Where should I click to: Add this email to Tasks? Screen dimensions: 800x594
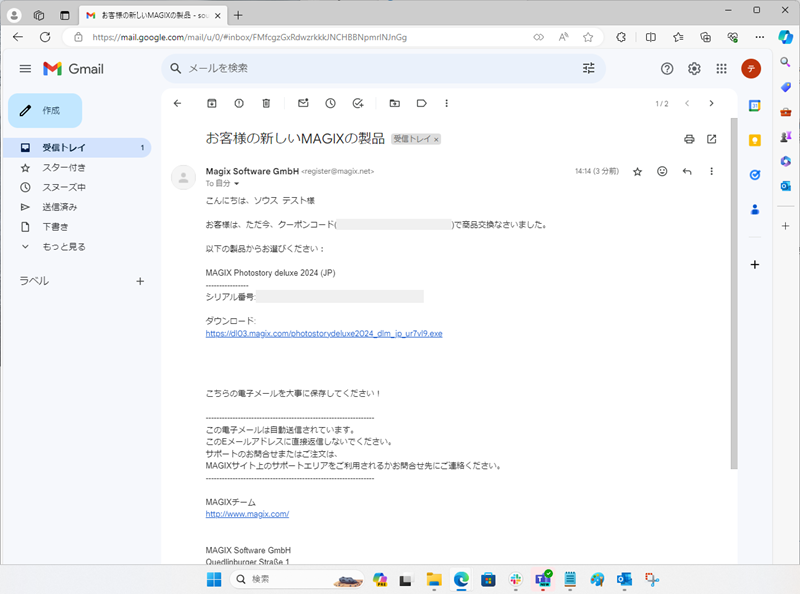[x=358, y=103]
